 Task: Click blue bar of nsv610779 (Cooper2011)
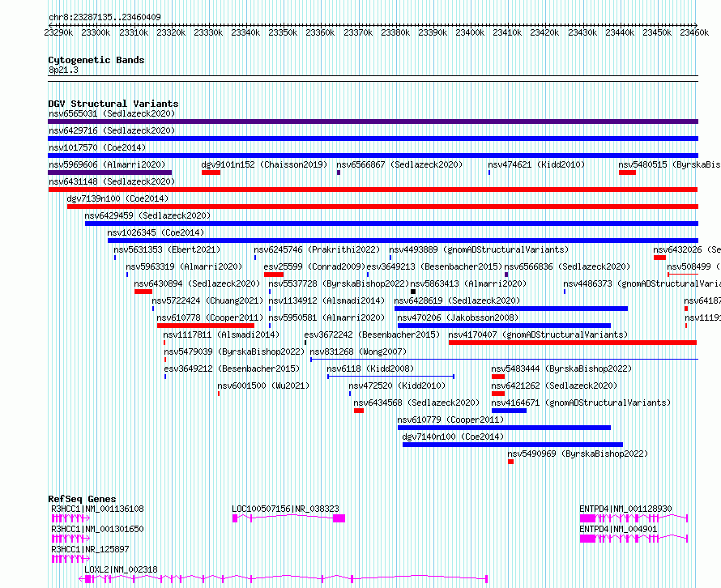[x=504, y=428]
